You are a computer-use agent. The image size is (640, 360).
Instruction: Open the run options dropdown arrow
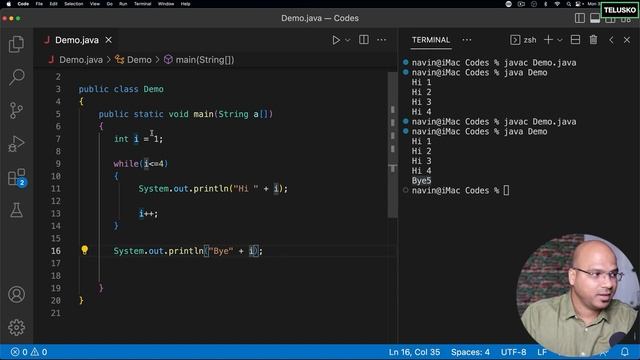point(348,40)
